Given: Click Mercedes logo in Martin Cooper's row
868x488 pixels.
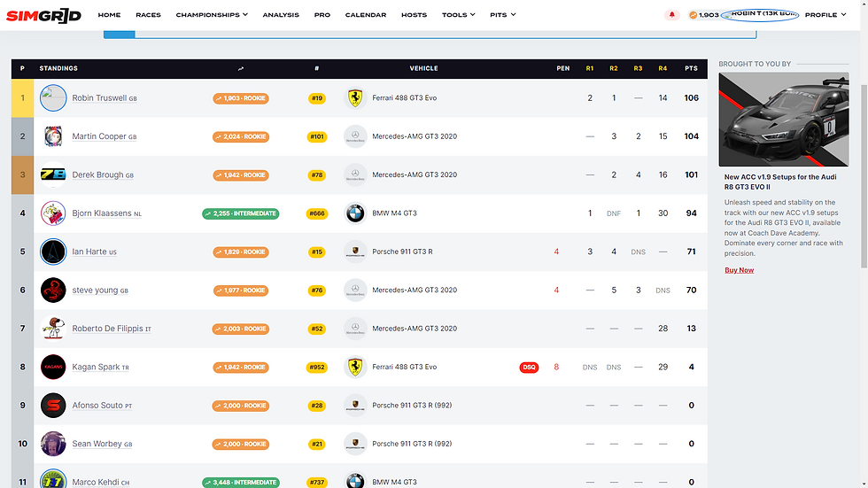Looking at the screenshot, I should coord(355,136).
